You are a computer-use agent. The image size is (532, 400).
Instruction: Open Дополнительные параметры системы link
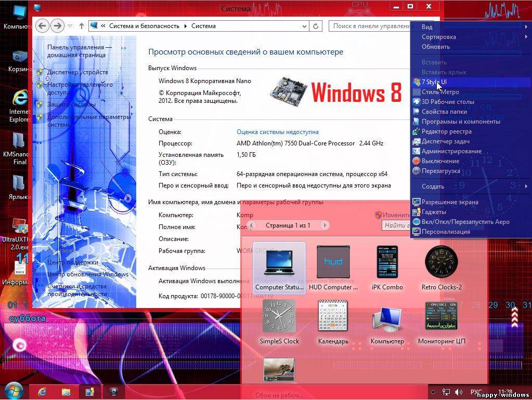[x=89, y=121]
